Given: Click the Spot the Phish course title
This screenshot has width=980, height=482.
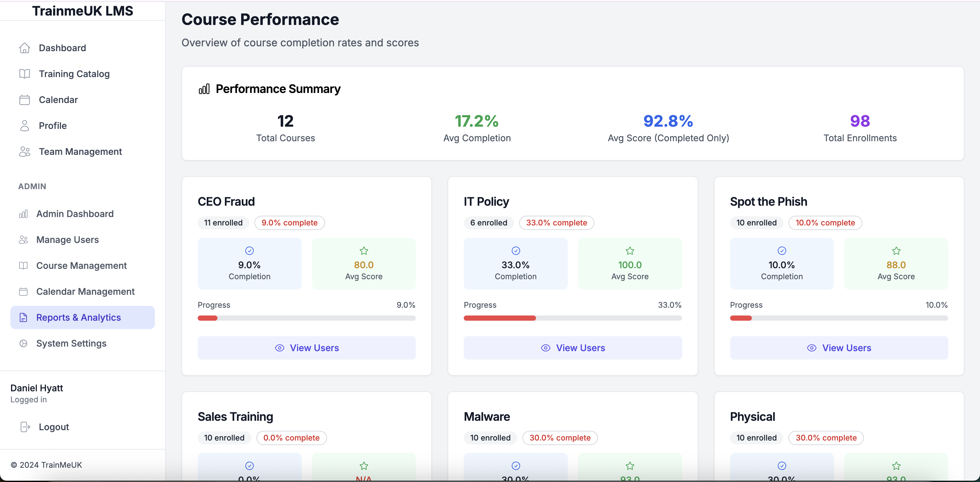Looking at the screenshot, I should pos(768,201).
